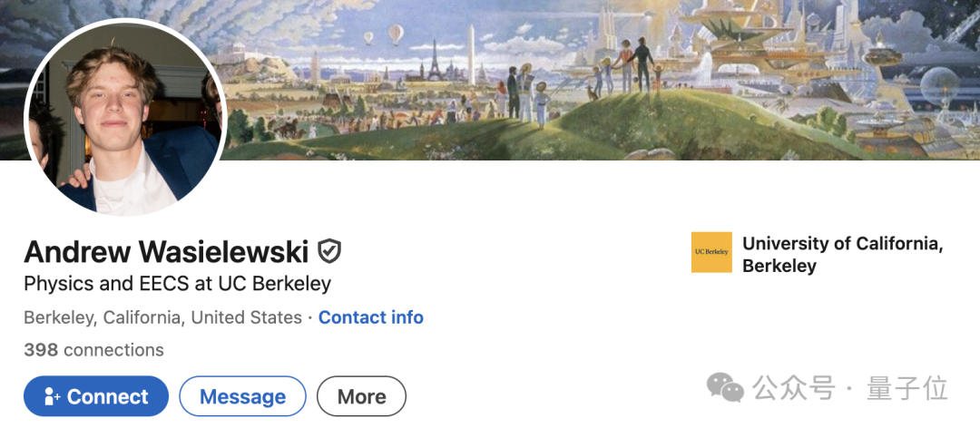The height and width of the screenshot is (428, 980).
Task: Click the family standing on the hilltop
Action: tap(628, 64)
